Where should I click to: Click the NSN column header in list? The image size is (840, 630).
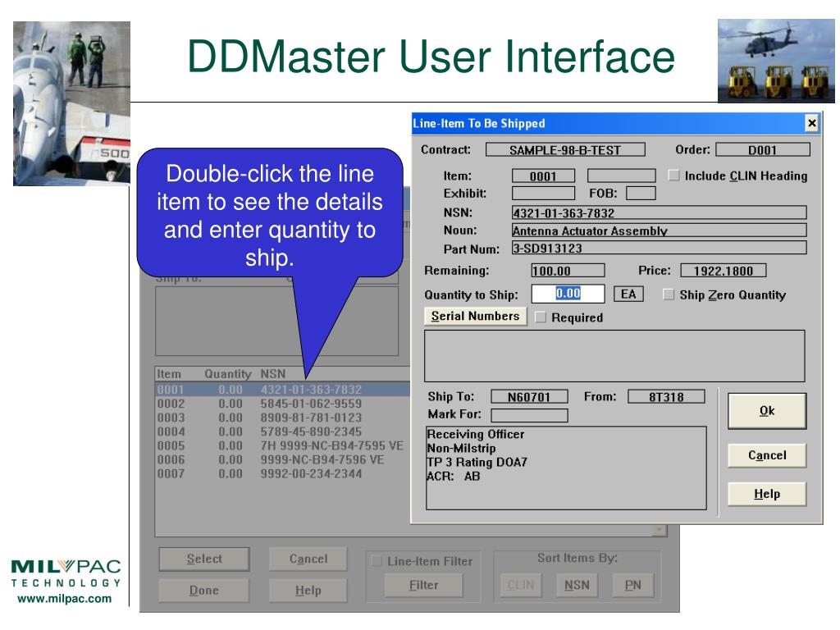[x=273, y=374]
